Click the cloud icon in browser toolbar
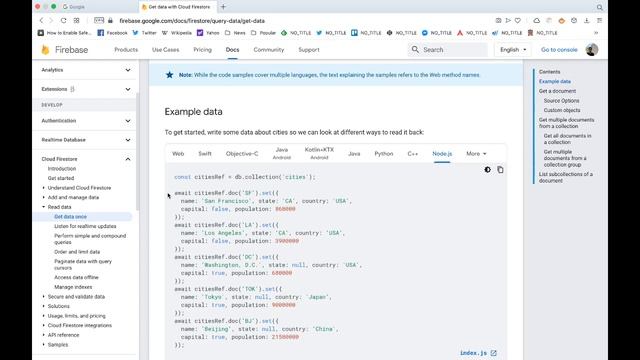The height and width of the screenshot is (360, 640). 537,20
